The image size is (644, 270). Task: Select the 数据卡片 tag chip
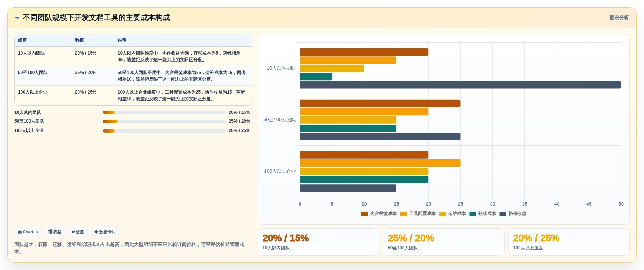(105, 232)
